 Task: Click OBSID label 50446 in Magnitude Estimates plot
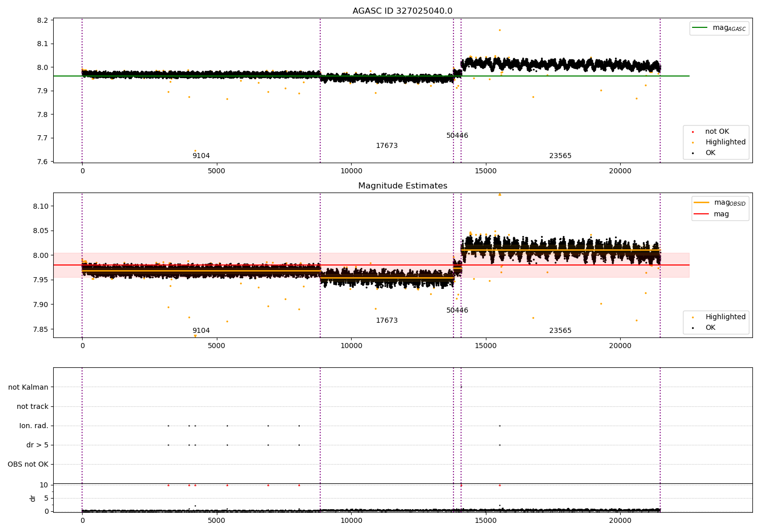coord(457,311)
